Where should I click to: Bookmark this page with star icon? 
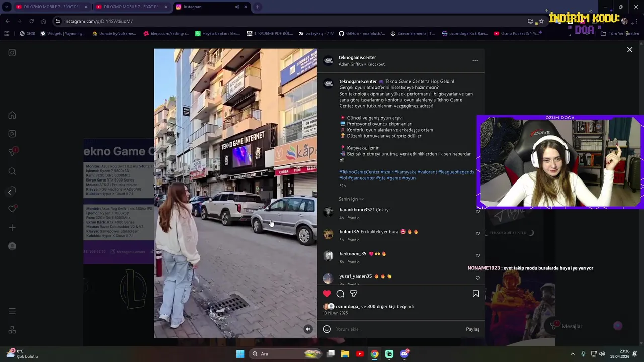(x=541, y=21)
